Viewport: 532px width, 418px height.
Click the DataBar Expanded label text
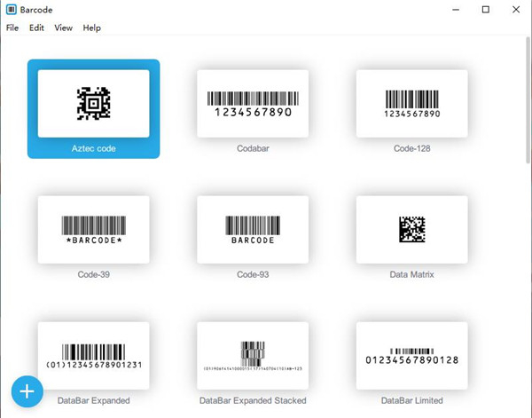pyautogui.click(x=94, y=400)
